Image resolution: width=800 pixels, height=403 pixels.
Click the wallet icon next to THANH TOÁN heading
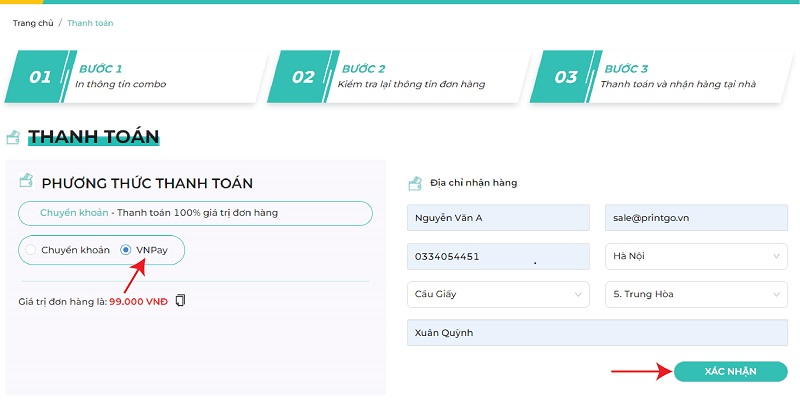[x=13, y=137]
